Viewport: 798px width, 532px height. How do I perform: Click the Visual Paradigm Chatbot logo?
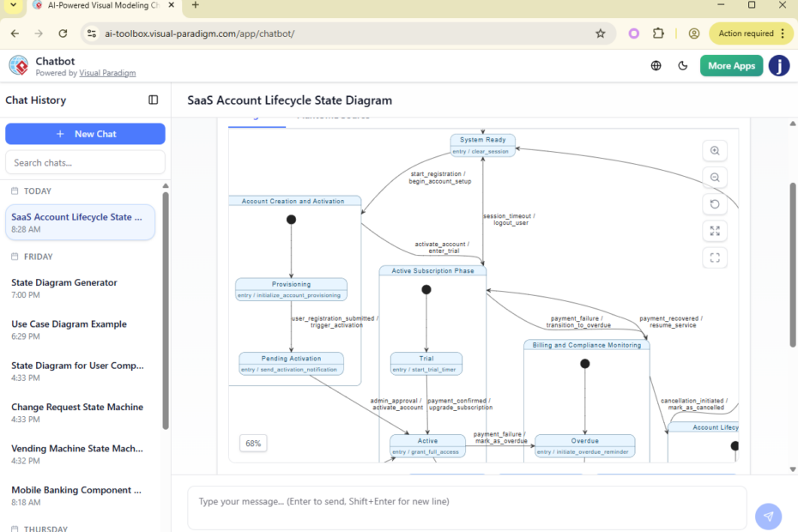19,64
